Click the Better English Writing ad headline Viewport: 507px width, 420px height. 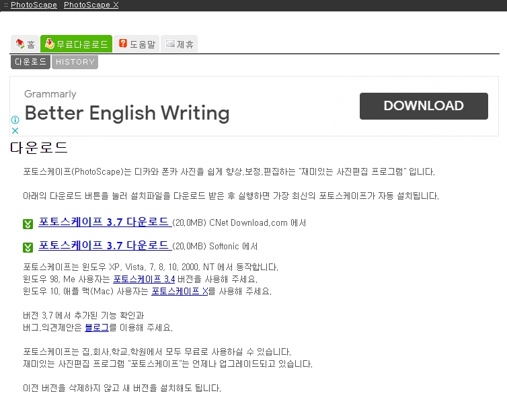[x=127, y=113]
